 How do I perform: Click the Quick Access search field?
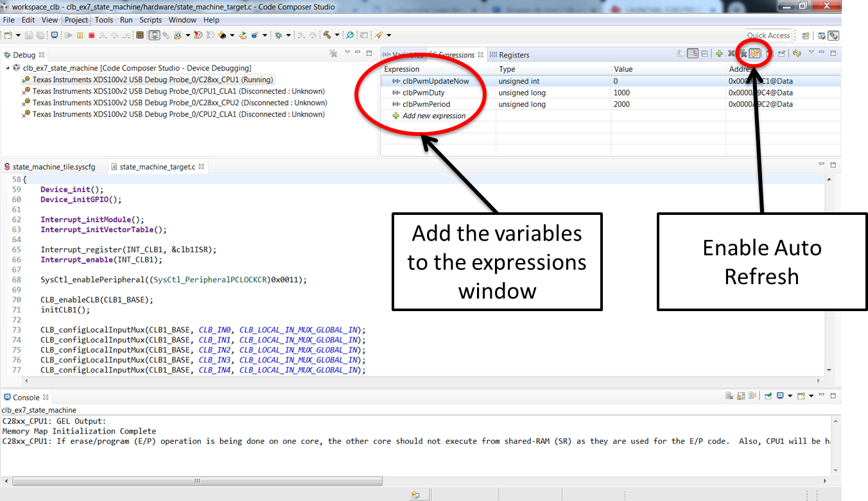coord(768,36)
